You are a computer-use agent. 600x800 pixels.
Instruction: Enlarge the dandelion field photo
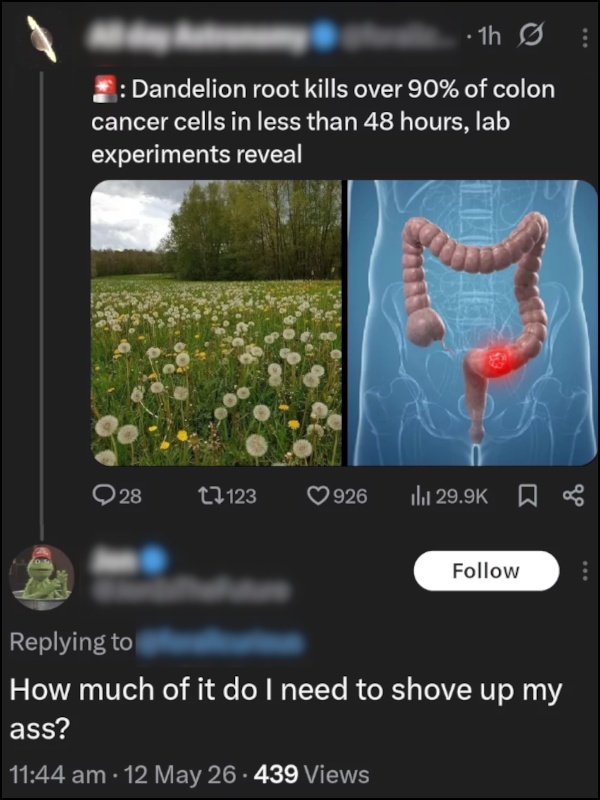coord(216,322)
